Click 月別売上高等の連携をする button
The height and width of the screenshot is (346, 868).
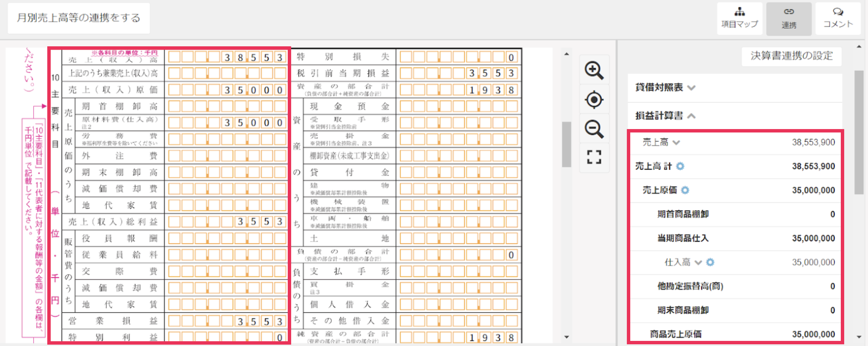pos(79,18)
